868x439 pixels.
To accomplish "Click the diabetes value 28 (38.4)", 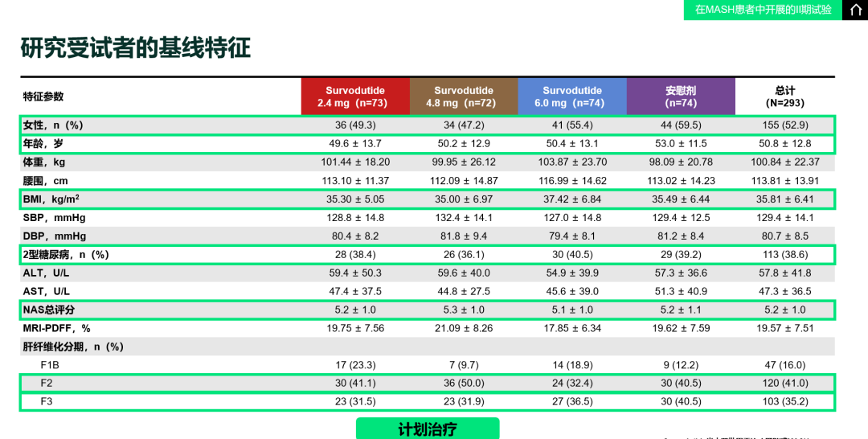I will tap(355, 255).
